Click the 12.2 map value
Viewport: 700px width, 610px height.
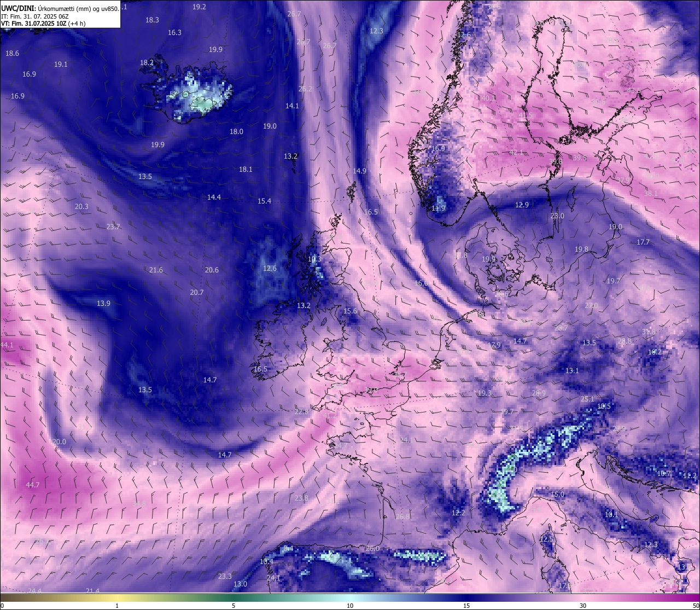pos(458,513)
